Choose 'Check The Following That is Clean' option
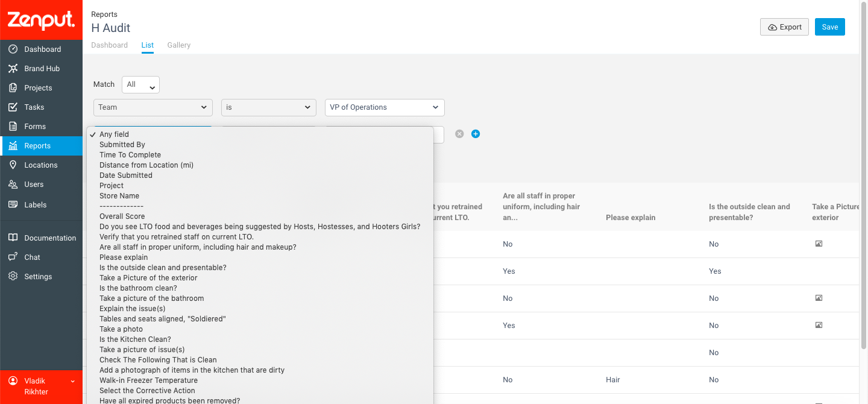 [260, 360]
